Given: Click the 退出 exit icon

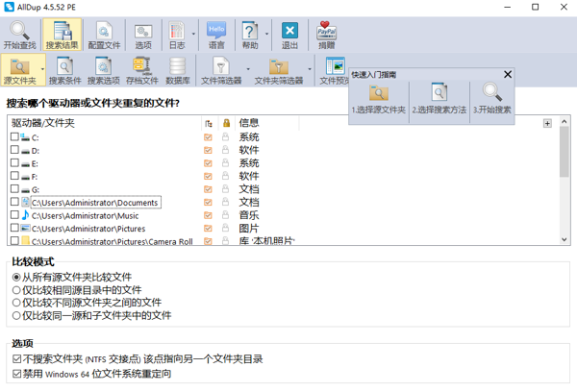Looking at the screenshot, I should tap(289, 36).
